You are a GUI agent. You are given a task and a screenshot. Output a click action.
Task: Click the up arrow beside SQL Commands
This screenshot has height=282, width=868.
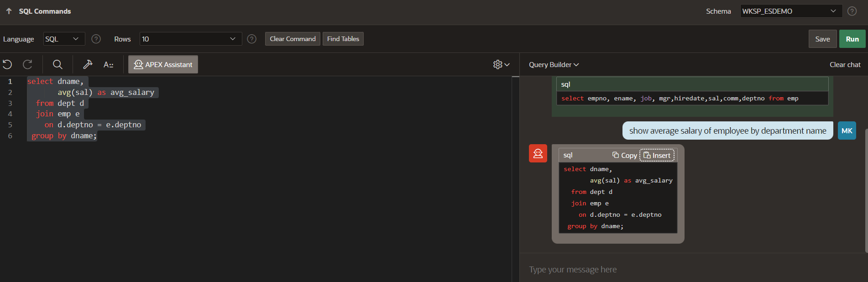pyautogui.click(x=9, y=11)
